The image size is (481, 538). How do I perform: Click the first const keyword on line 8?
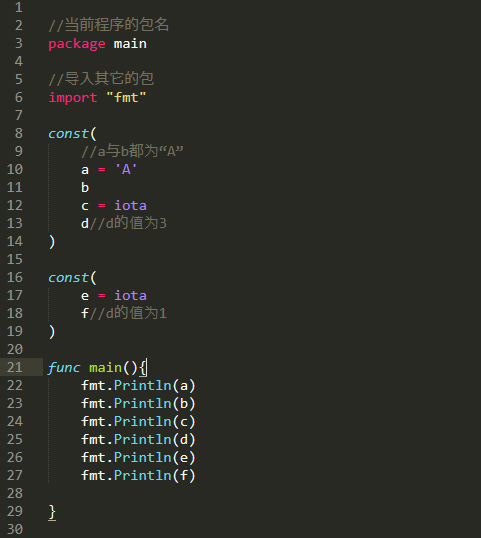point(69,133)
